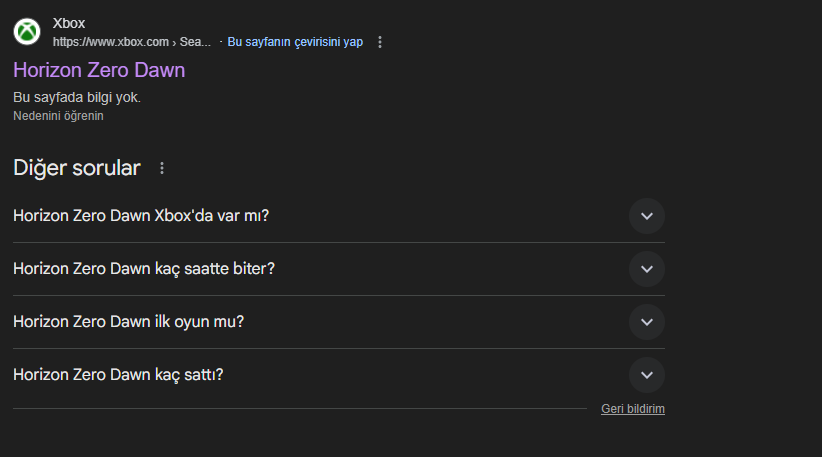Expand chevron for kaç sattı question
The image size is (822, 457).
tap(647, 375)
